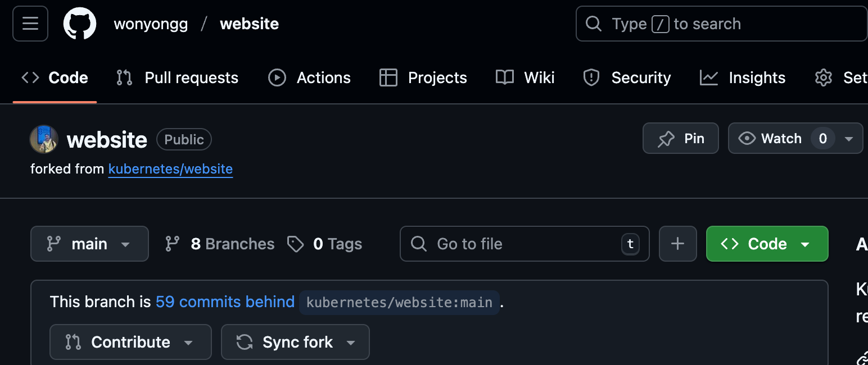Focus the Go to file field
This screenshot has height=365, width=868.
(x=525, y=244)
